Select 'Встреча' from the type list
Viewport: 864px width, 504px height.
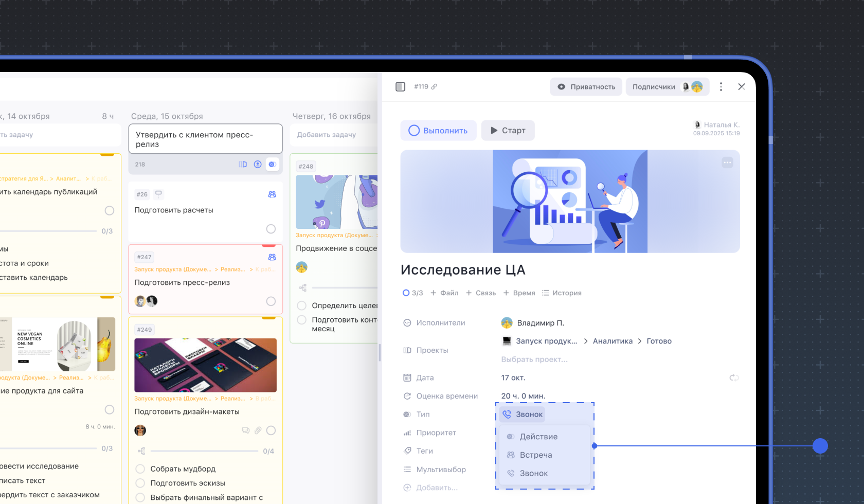(535, 455)
